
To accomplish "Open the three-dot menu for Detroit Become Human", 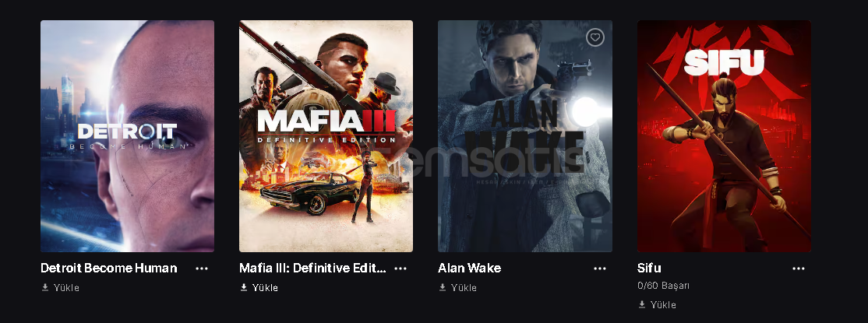I will point(202,269).
